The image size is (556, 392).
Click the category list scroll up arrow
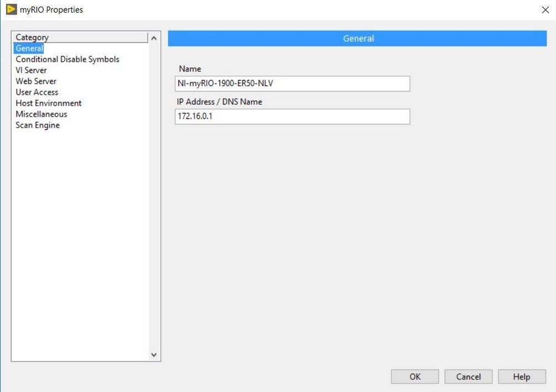click(x=154, y=38)
